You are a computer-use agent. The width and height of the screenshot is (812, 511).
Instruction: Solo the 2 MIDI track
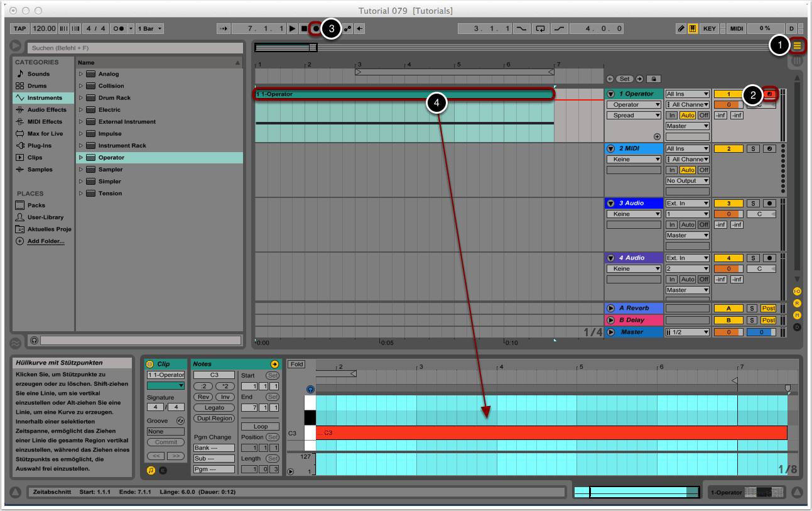pyautogui.click(x=752, y=149)
